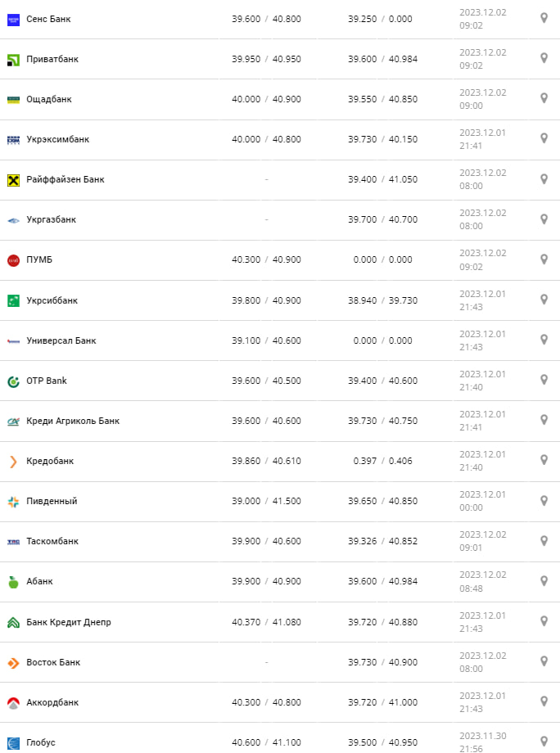The width and height of the screenshot is (560, 753).
Task: Click the Приватбанк green logo icon
Action: tap(13, 59)
